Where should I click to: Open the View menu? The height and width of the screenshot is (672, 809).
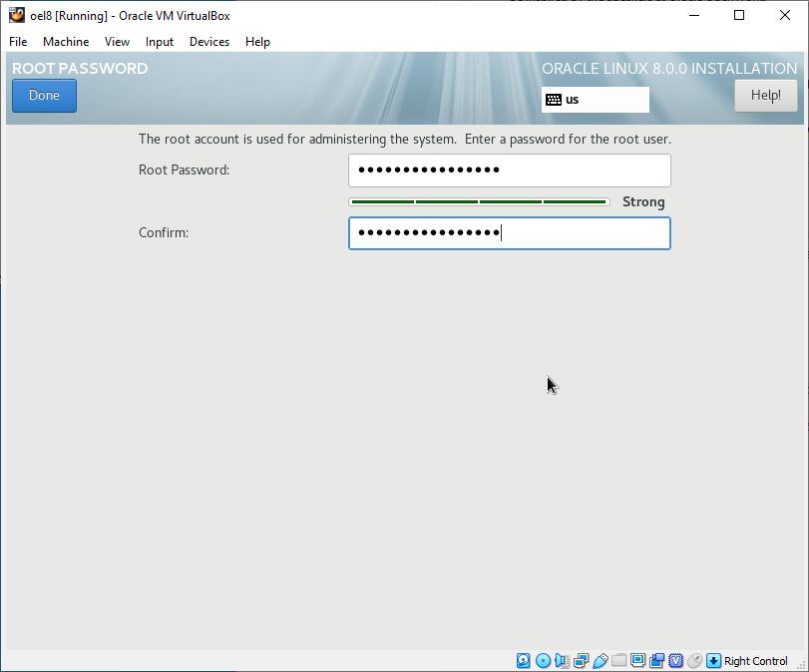[x=117, y=42]
